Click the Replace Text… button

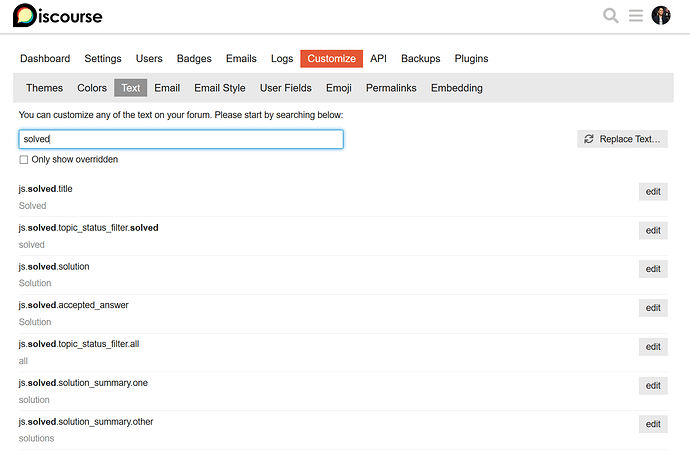pos(622,139)
